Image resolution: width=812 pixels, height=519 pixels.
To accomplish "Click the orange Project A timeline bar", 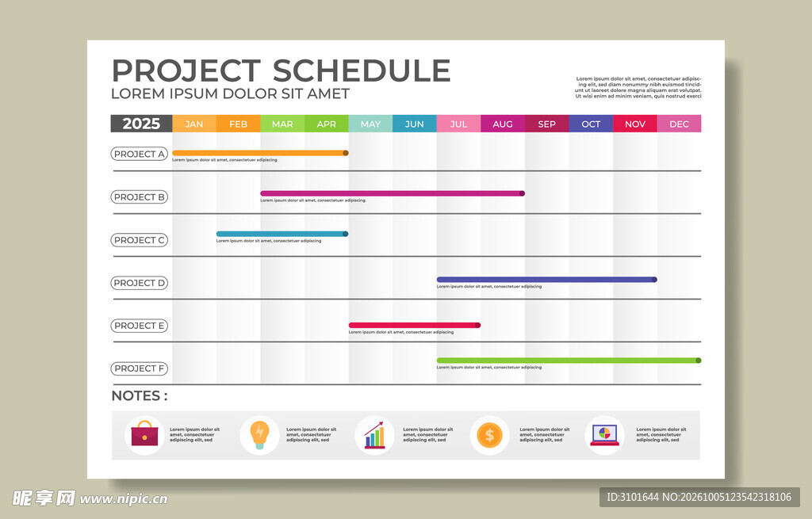I will (260, 153).
